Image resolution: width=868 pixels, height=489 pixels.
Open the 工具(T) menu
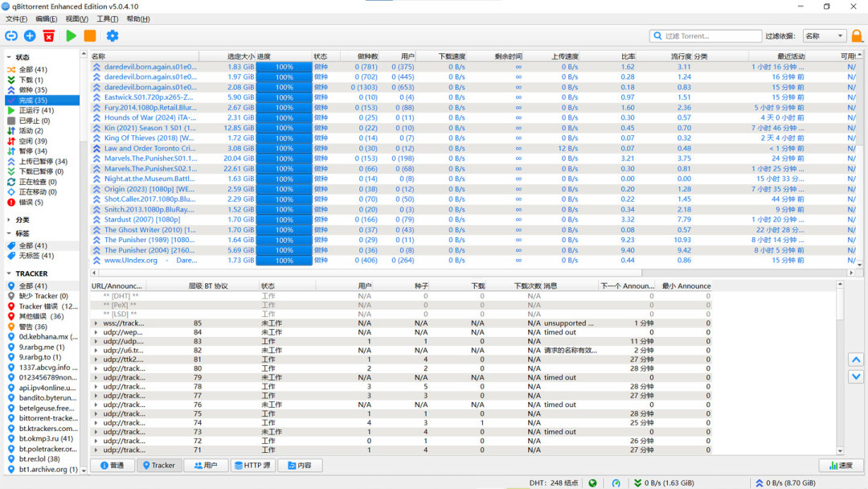[107, 18]
